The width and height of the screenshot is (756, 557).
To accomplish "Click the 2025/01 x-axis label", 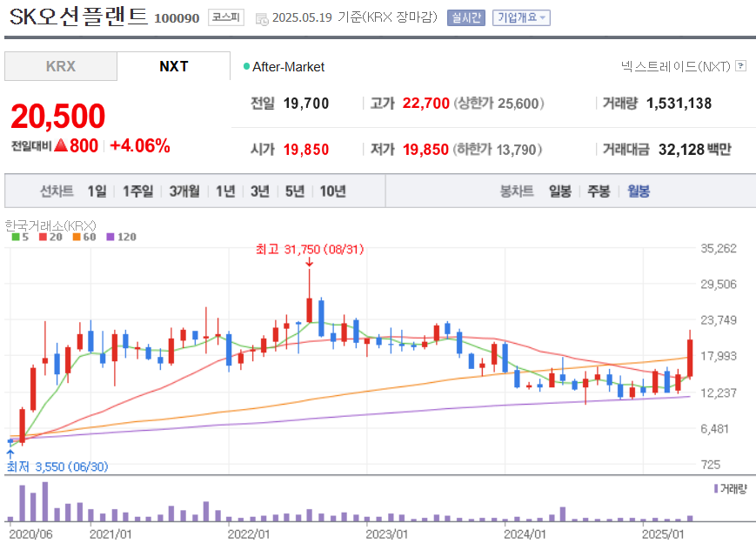I will pos(663,534).
